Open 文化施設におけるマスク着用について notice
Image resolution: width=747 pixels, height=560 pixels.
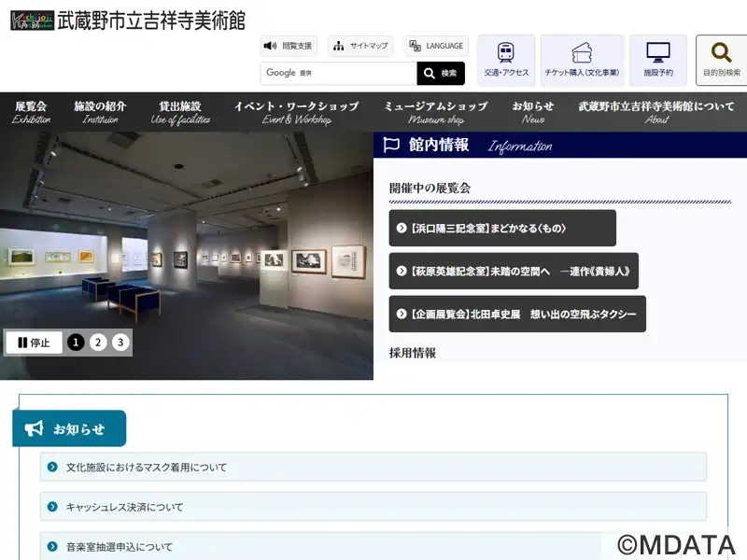[373, 468]
